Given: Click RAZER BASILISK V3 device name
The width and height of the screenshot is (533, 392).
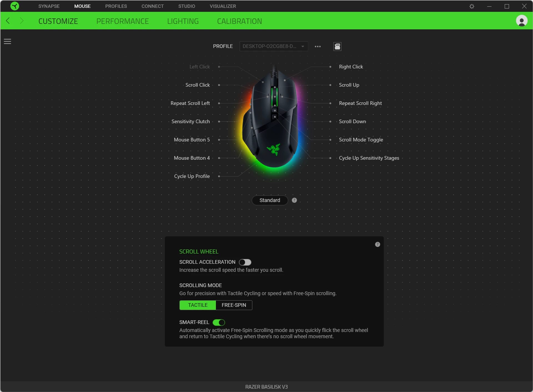Looking at the screenshot, I should click(266, 387).
